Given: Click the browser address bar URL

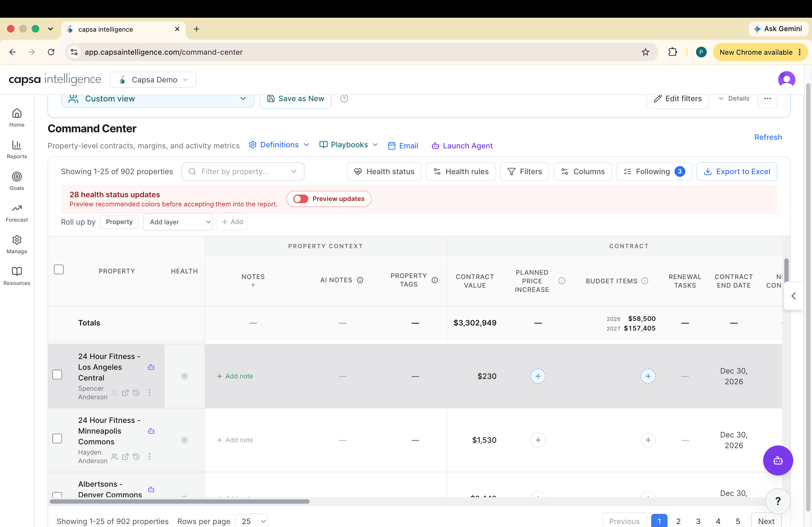Looking at the screenshot, I should [164, 52].
